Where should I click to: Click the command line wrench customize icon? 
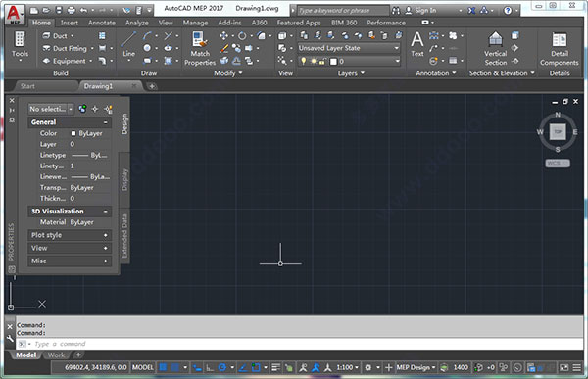pyautogui.click(x=10, y=339)
